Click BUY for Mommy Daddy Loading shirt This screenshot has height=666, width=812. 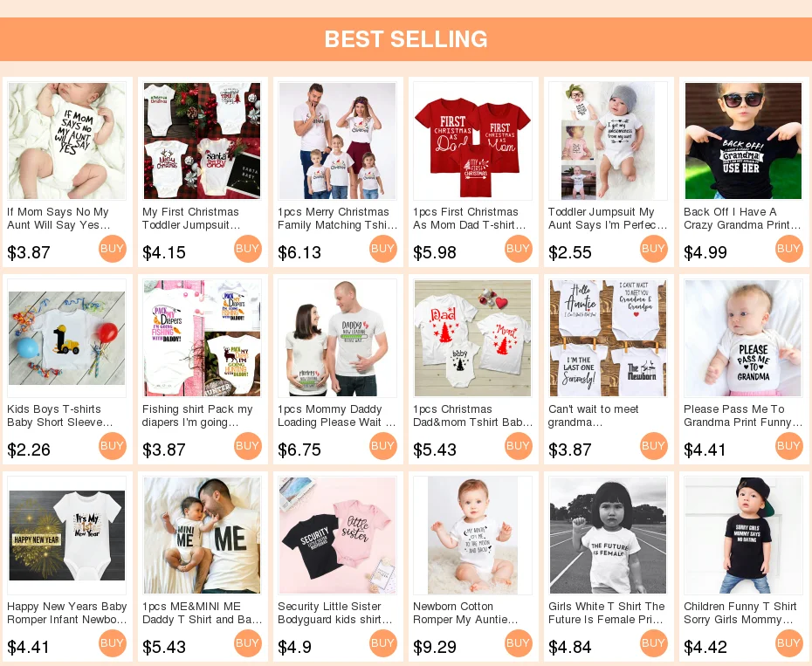383,446
